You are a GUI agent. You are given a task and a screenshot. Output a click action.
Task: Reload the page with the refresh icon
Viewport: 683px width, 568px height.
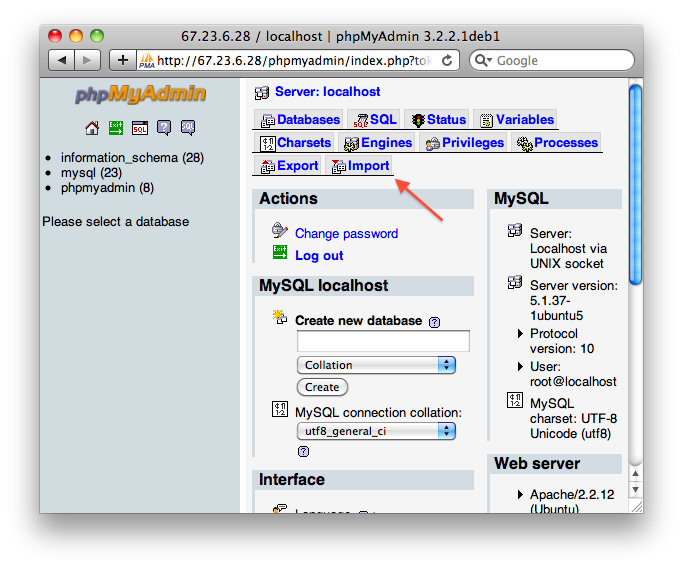coord(447,61)
